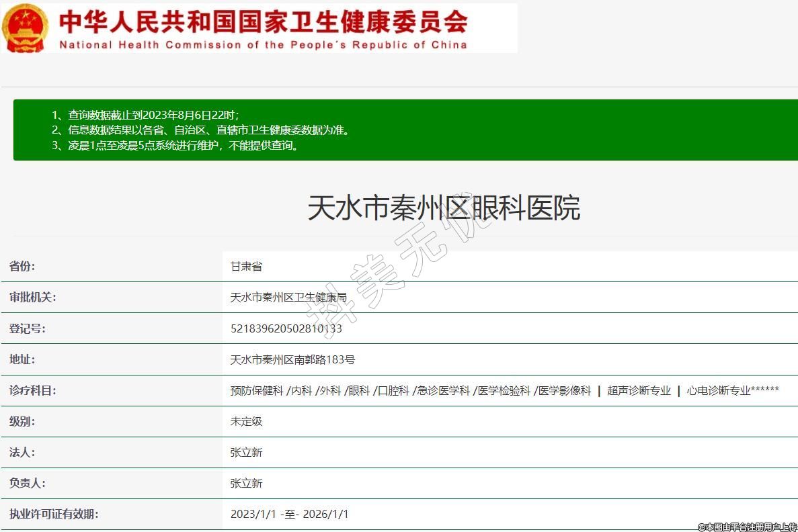798x532 pixels.
Task: Select the province value 甘肃省
Action: (246, 267)
